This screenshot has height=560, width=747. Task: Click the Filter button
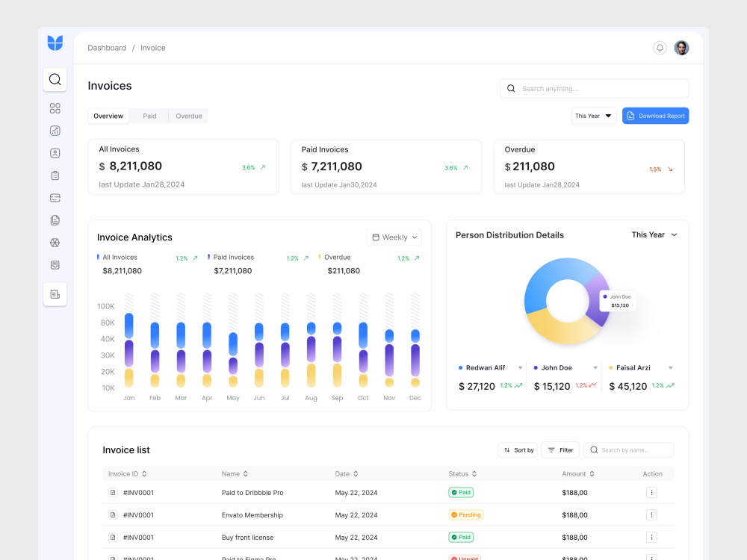560,450
